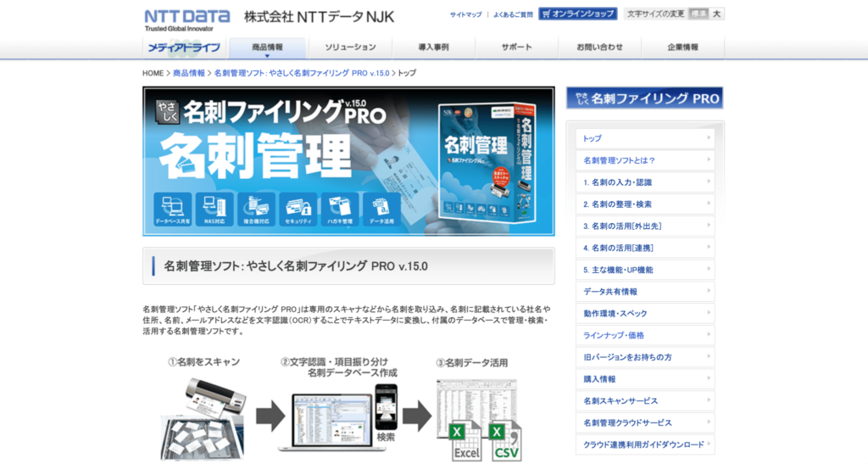Select 動作環境・スペック in sidebar
The width and height of the screenshot is (868, 464).
click(645, 313)
